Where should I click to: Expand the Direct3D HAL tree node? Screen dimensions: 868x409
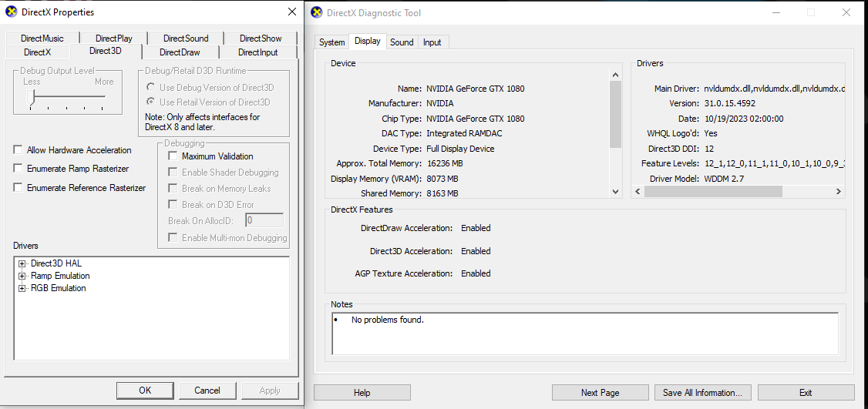click(x=22, y=263)
